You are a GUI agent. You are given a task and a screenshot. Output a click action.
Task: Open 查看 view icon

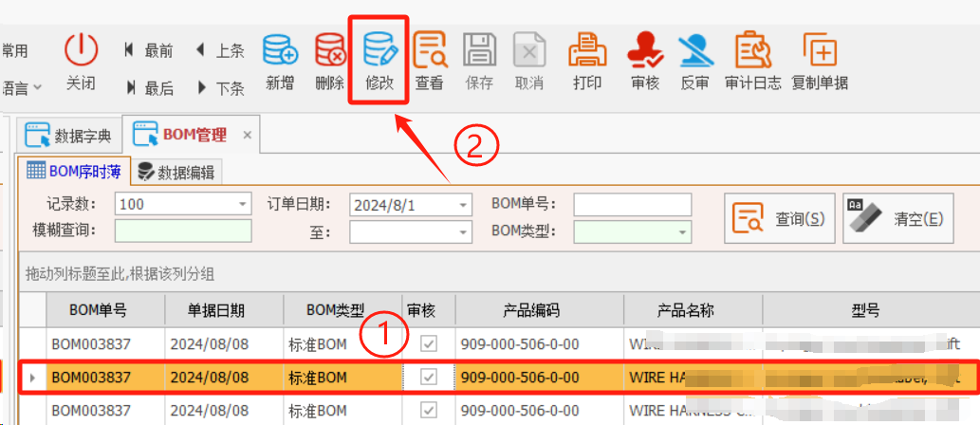[x=430, y=50]
